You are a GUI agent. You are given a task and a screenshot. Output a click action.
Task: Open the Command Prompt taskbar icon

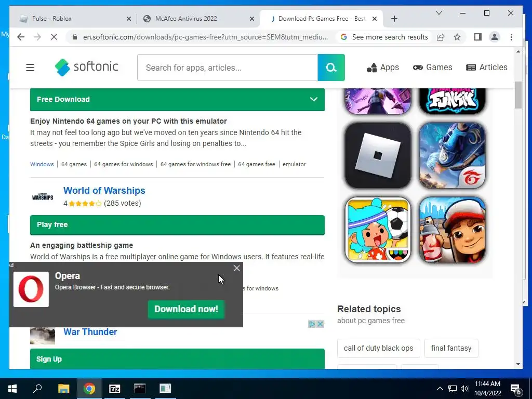click(x=140, y=389)
